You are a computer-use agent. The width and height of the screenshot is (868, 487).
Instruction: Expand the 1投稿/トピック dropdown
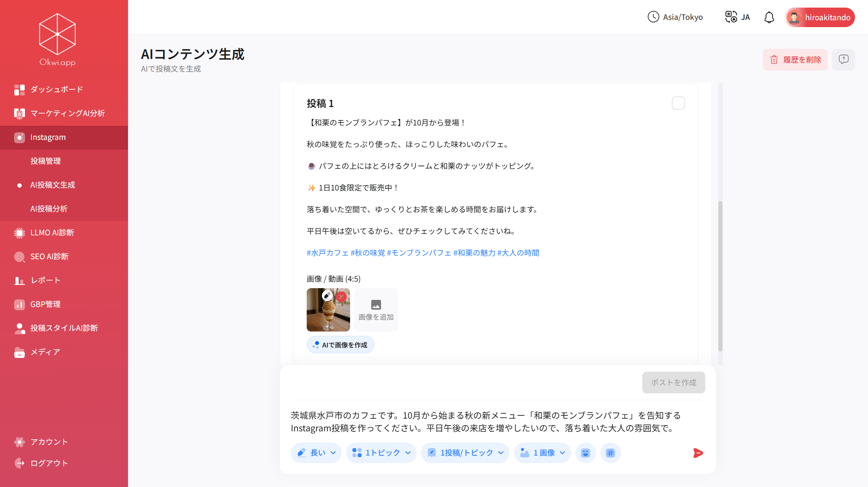(x=465, y=453)
